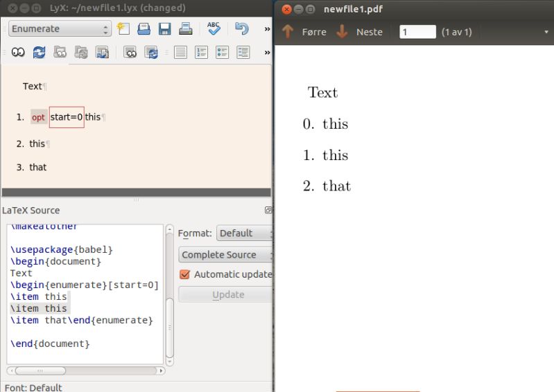The width and height of the screenshot is (554, 392).
Task: View other formats icon
Action: [x=130, y=53]
